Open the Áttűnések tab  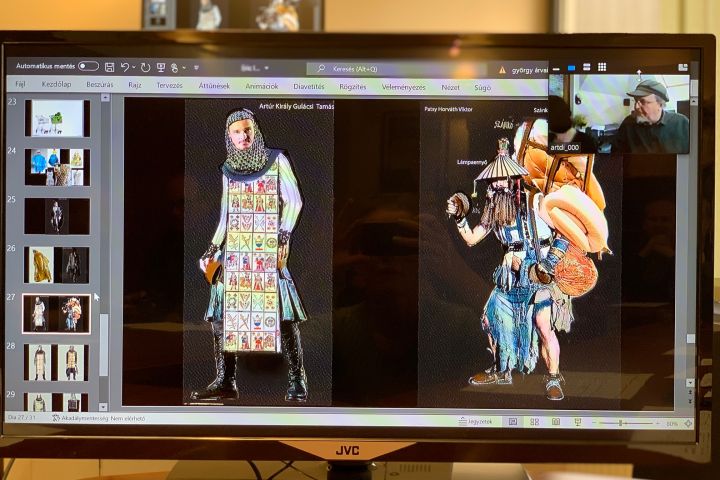click(214, 85)
